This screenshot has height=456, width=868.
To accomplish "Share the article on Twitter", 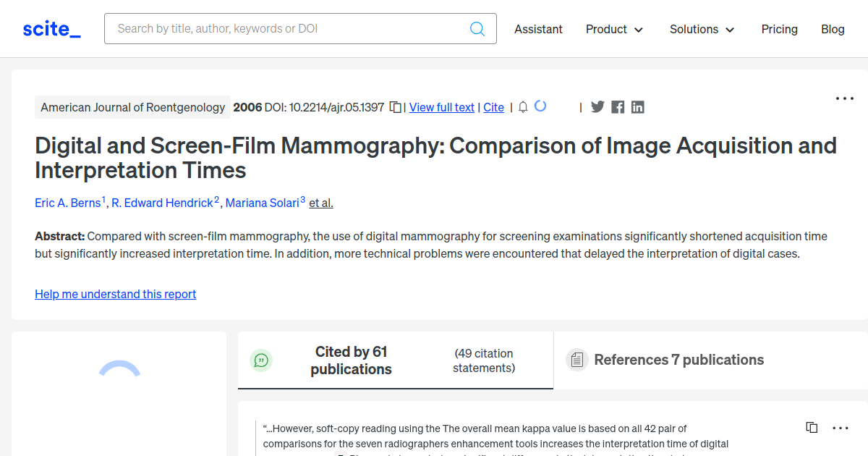I will tap(597, 106).
